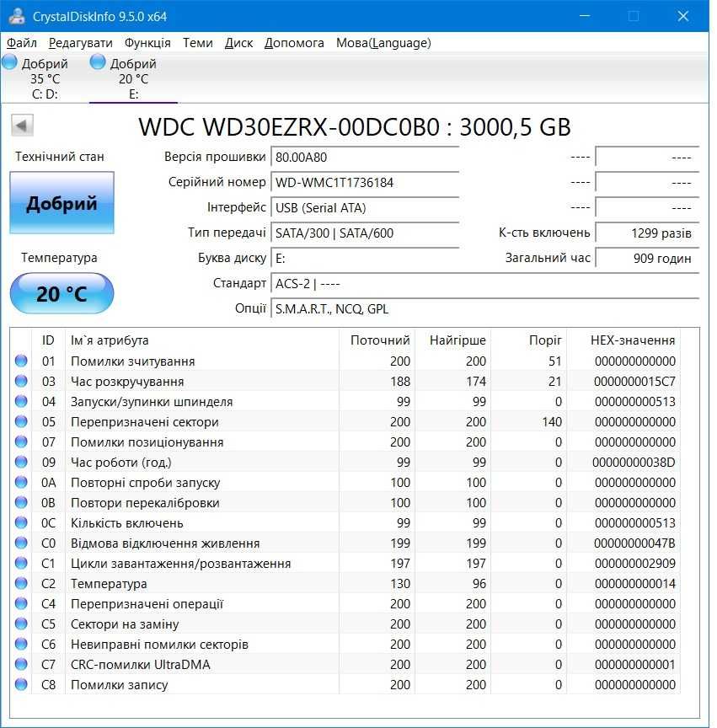The image size is (717, 728).
Task: Click status orb for attribute 04 Запуски/зупинки шпинделя
Action: coord(21,401)
